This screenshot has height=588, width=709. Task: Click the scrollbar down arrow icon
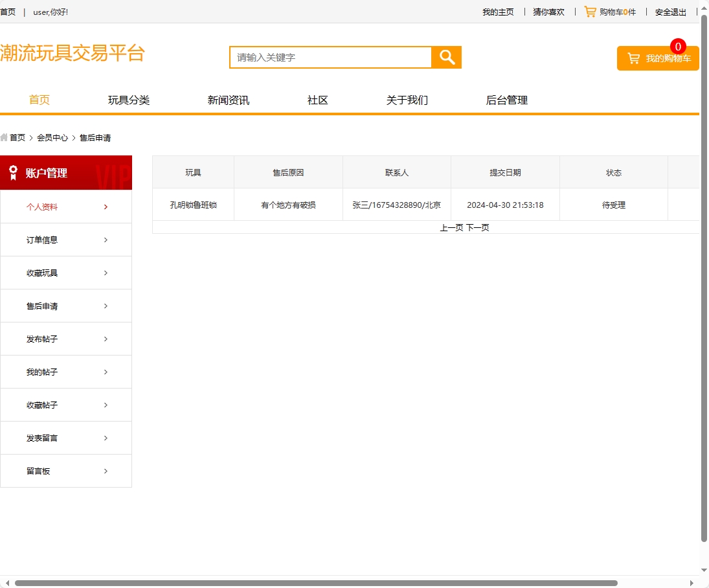(x=704, y=571)
